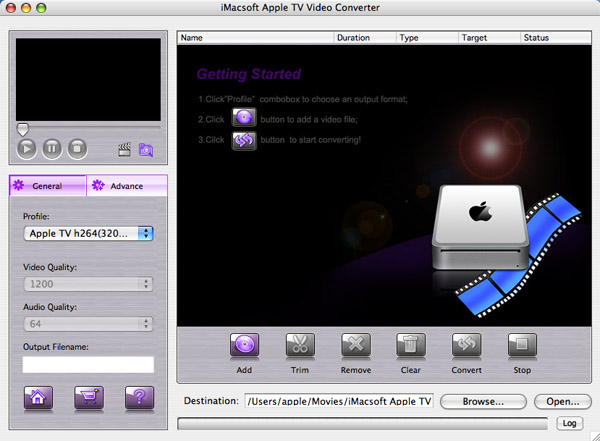This screenshot has width=600, height=441.
Task: Click the convert arrows icon in step 3
Action: click(x=244, y=140)
